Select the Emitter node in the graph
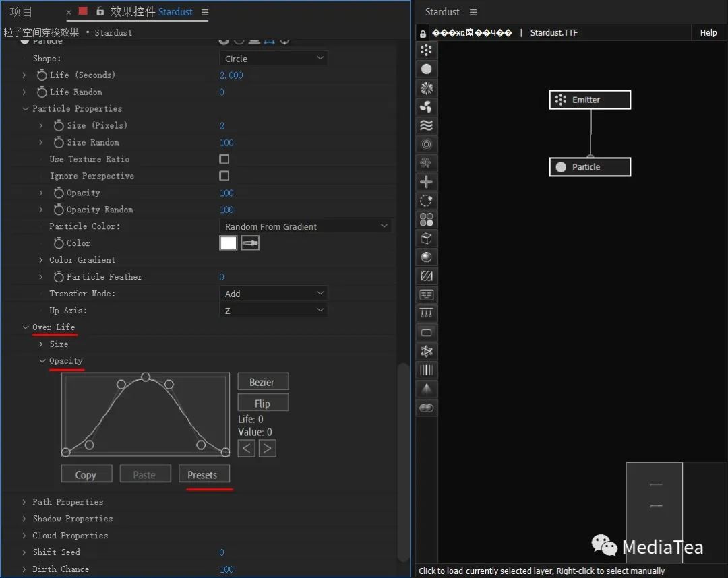 pyautogui.click(x=590, y=100)
